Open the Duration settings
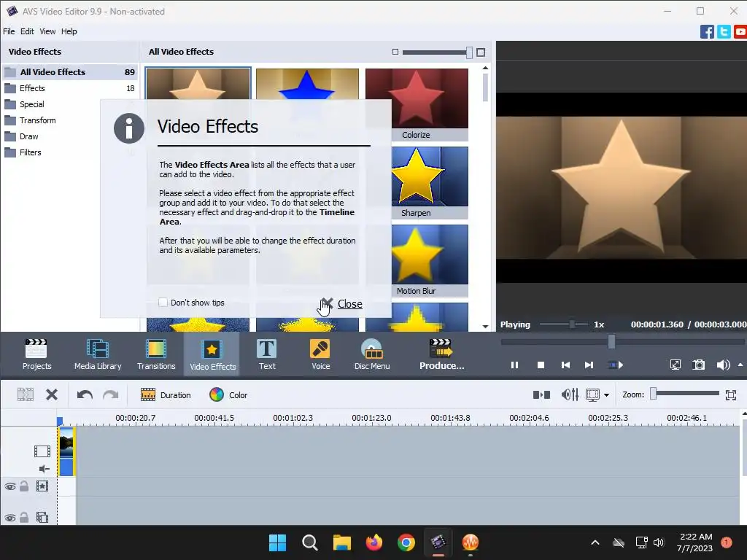 coord(166,394)
